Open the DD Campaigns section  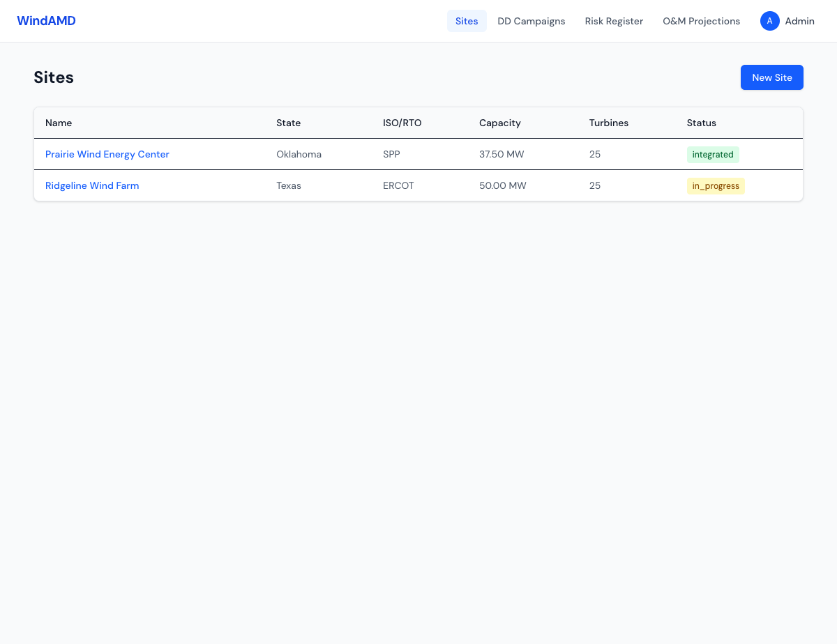click(x=531, y=21)
